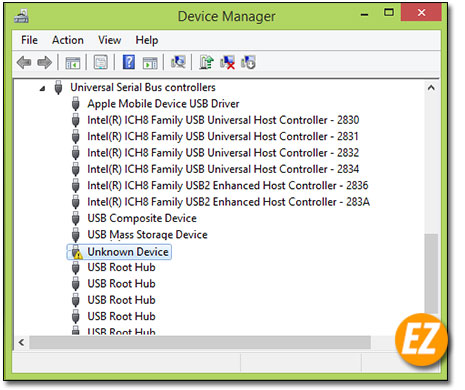Screen dimensions: 465x390
Task: Click the USB Mass Storage Device plug icon
Action: tap(76, 235)
